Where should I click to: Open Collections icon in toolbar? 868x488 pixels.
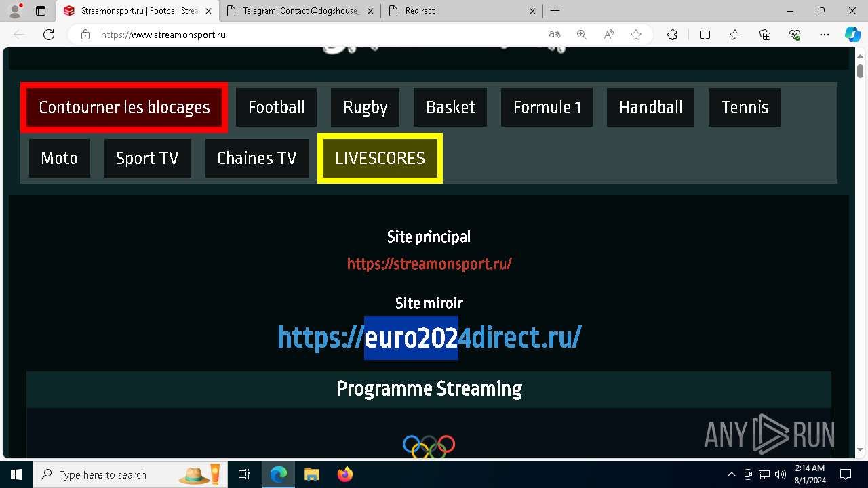765,35
